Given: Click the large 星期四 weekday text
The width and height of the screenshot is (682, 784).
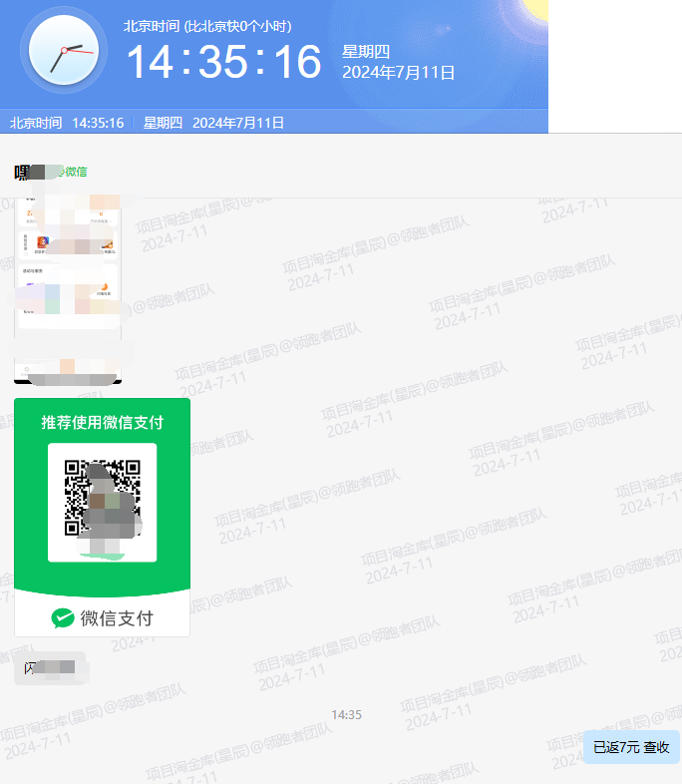Looking at the screenshot, I should [364, 52].
